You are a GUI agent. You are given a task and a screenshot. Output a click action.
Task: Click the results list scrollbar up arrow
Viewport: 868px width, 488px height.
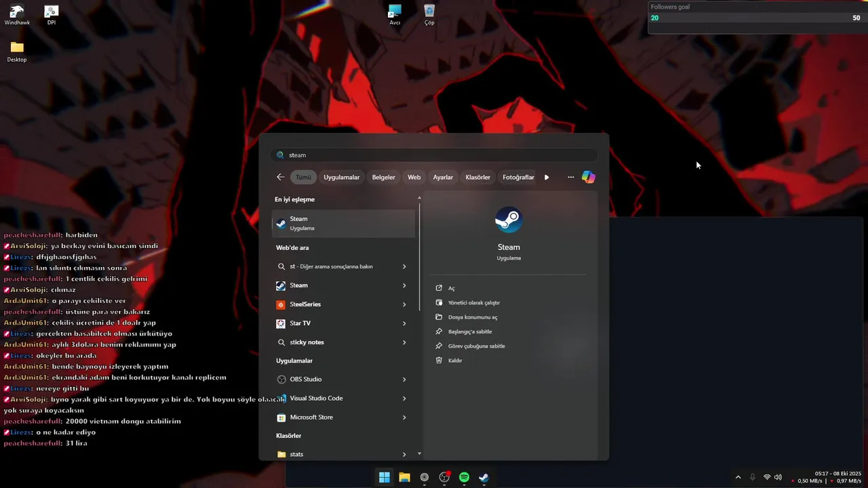419,198
